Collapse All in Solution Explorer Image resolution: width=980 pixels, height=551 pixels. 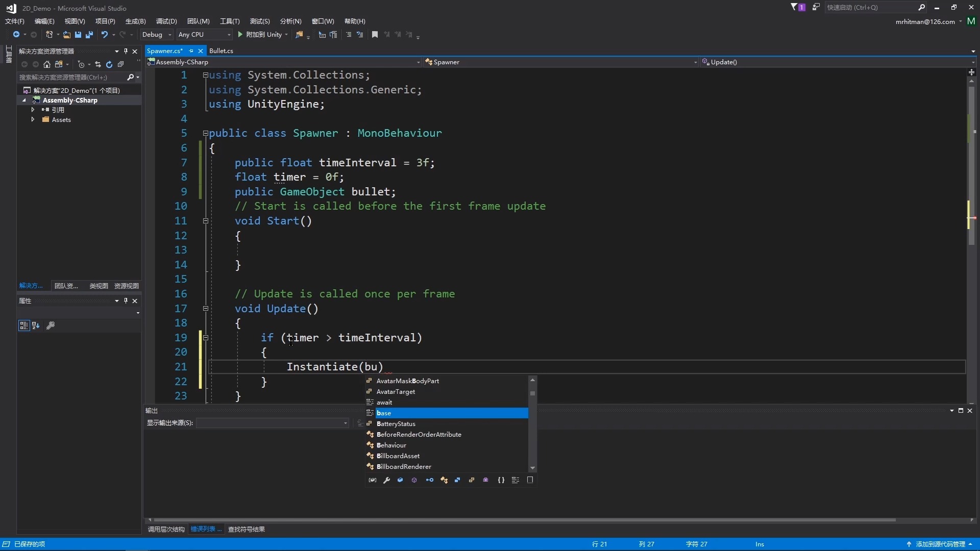pyautogui.click(x=120, y=64)
